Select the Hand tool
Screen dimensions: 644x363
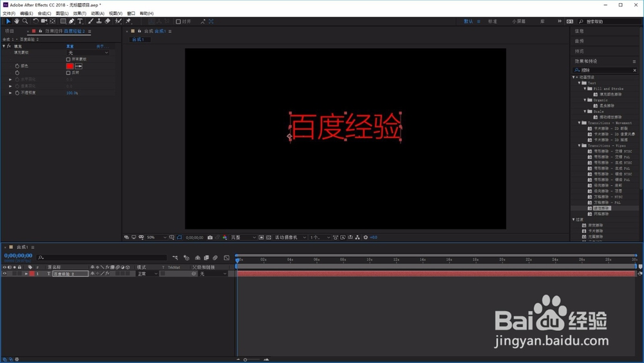coord(17,21)
